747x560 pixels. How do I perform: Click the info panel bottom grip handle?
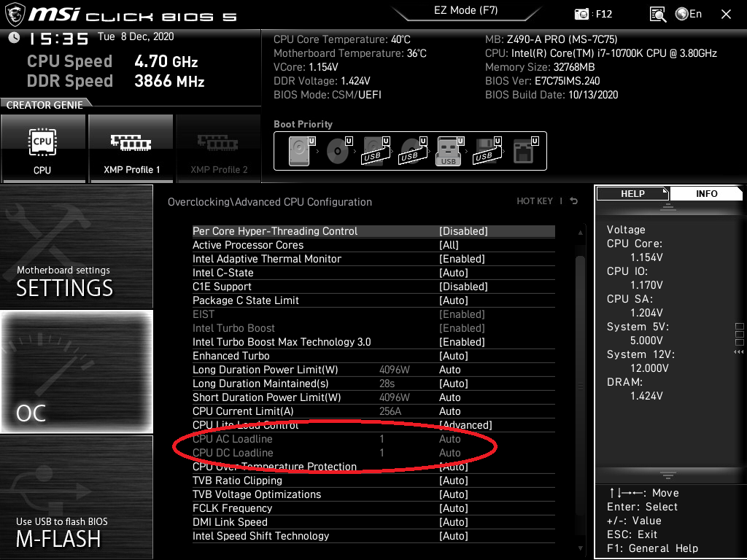pos(668,475)
